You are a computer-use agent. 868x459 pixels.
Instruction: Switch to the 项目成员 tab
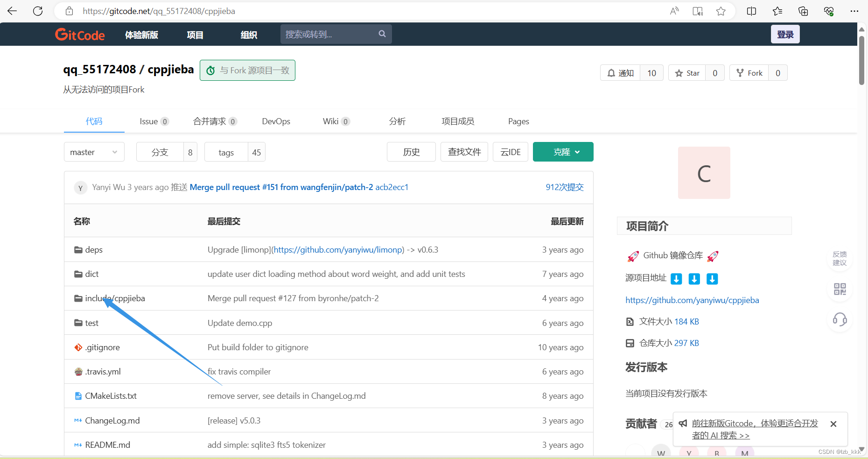coord(458,121)
